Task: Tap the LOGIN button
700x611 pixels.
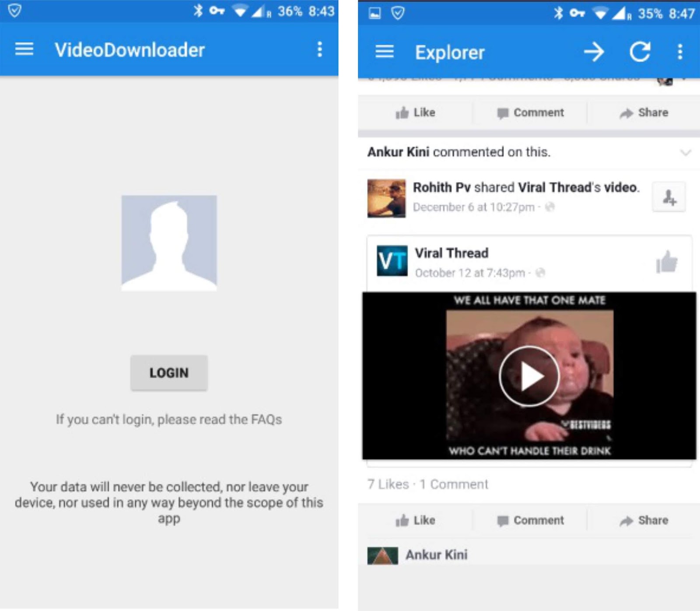Action: [169, 372]
